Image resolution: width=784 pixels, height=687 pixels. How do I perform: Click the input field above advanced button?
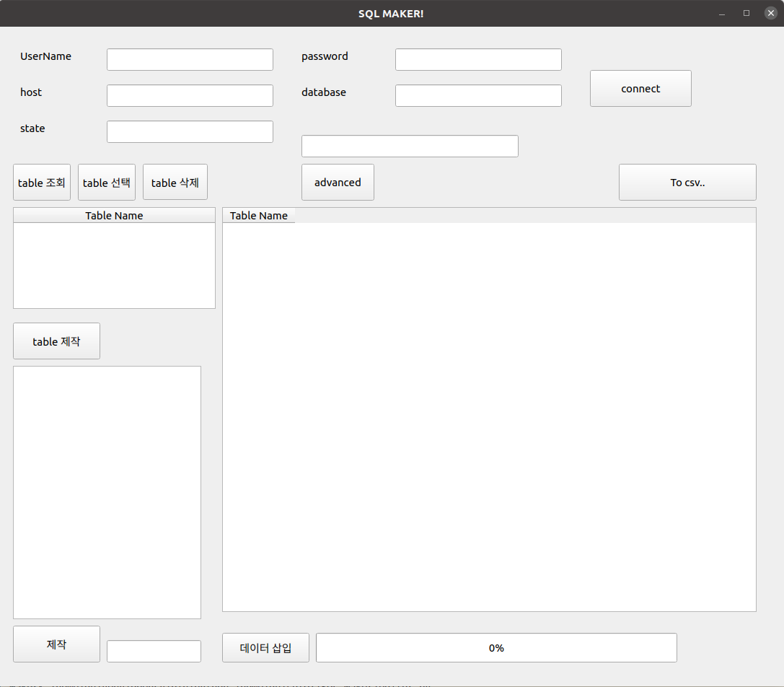pos(410,146)
